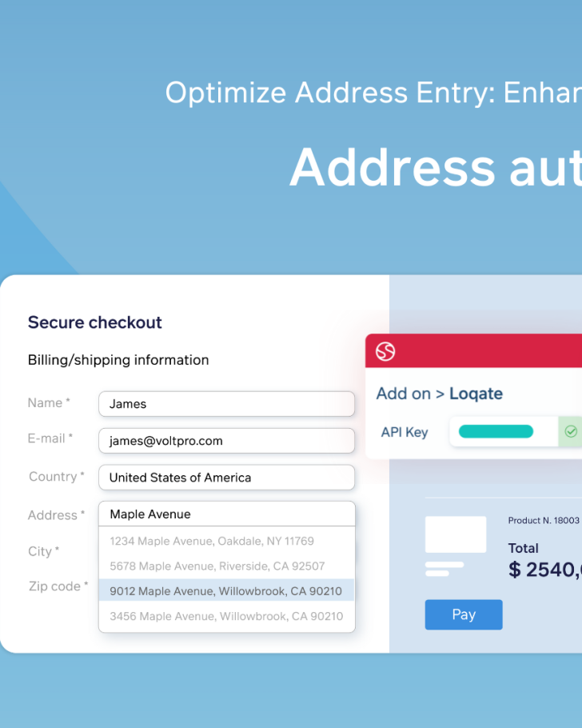Pick highlighted 9012 Maple Avenue, Willowbrook address
Viewport: 582px width, 728px height.
[x=226, y=590]
